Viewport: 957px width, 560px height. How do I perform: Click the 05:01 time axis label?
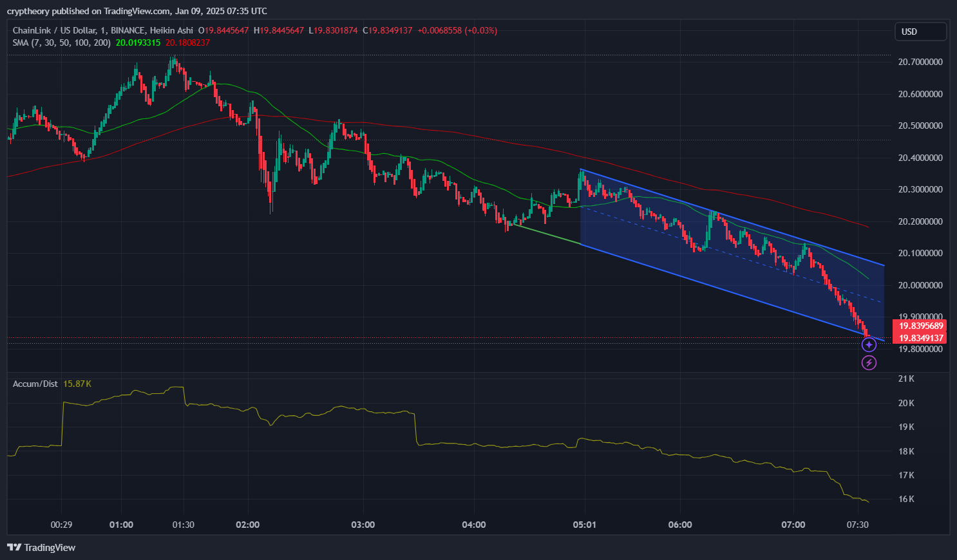[584, 525]
